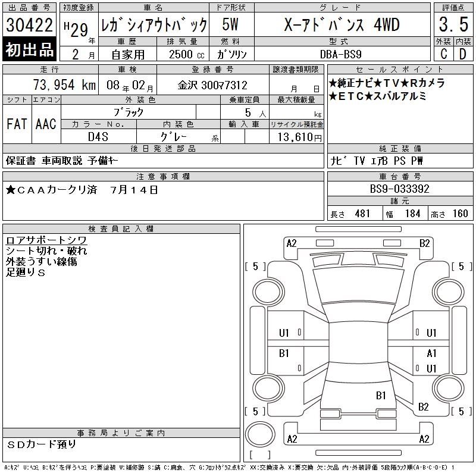The height and width of the screenshot is (476, 476).
Task: Click the damage code legend line
Action: [230, 468]
